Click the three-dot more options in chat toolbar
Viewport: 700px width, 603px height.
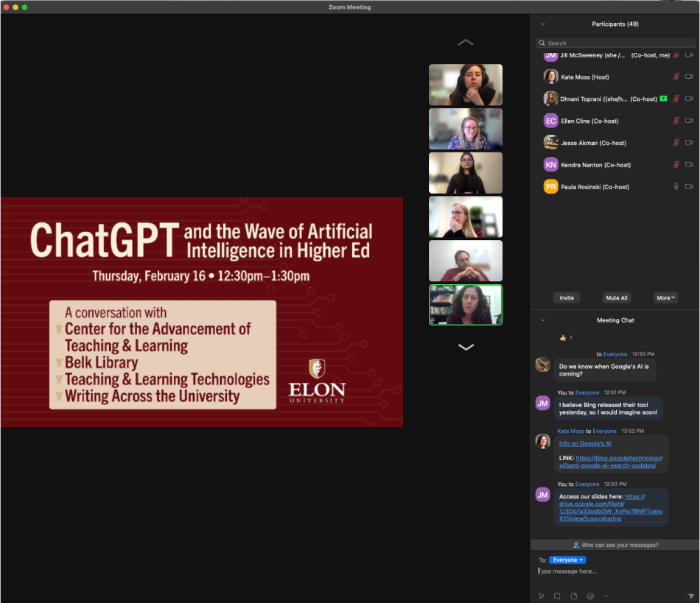(x=606, y=596)
